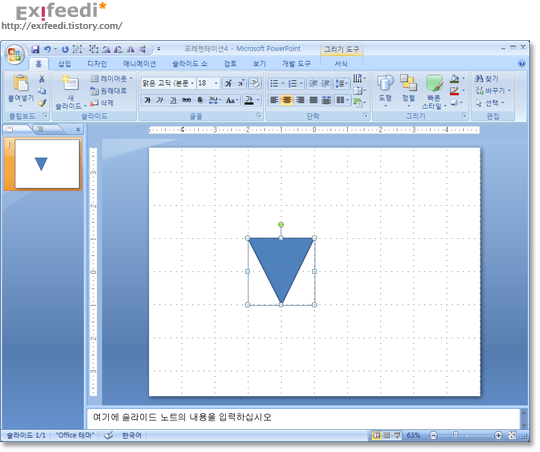Customize Quick Access Toolbar arrow
540x452 pixels.
(159, 49)
